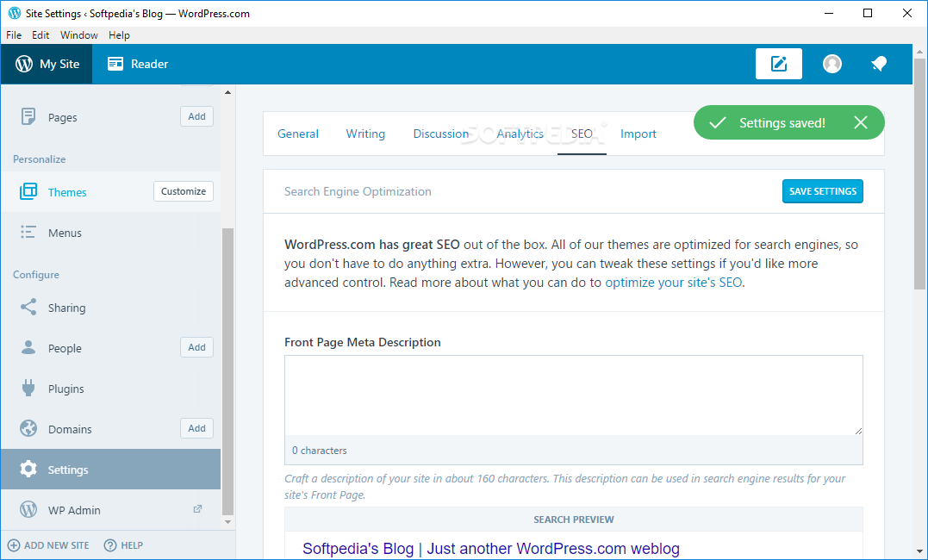Click the Save Settings button
Image resolution: width=928 pixels, height=560 pixels.
(823, 191)
